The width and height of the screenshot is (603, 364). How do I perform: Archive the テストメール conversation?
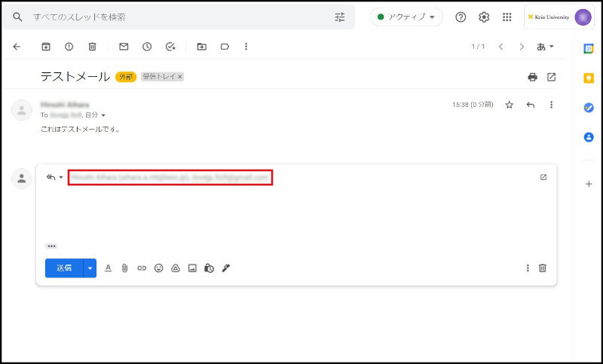pyautogui.click(x=45, y=47)
